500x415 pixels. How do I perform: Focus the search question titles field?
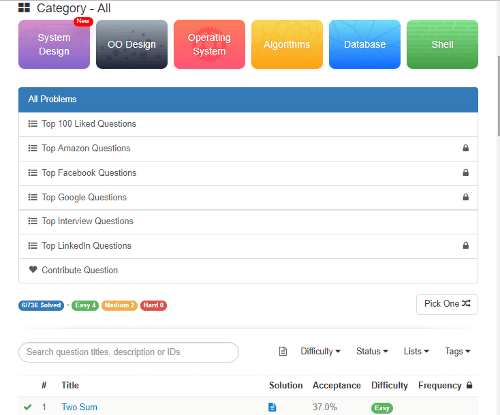coord(128,352)
